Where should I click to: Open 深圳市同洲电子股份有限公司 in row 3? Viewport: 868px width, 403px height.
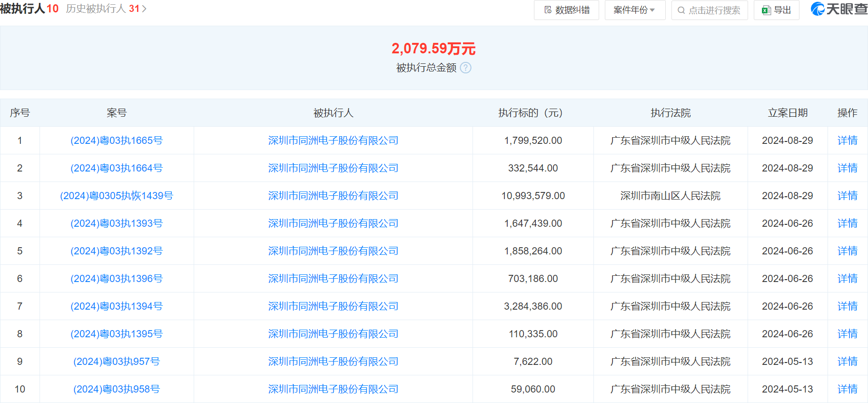(333, 196)
